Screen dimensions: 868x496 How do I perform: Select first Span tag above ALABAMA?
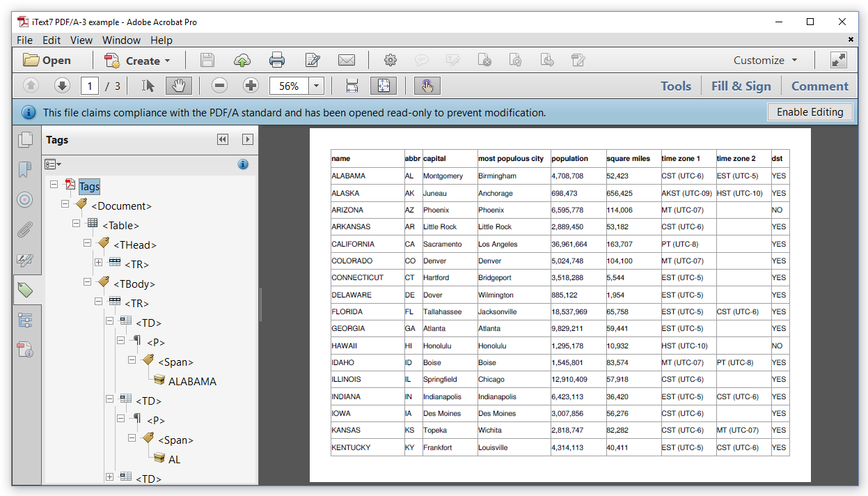tap(175, 362)
